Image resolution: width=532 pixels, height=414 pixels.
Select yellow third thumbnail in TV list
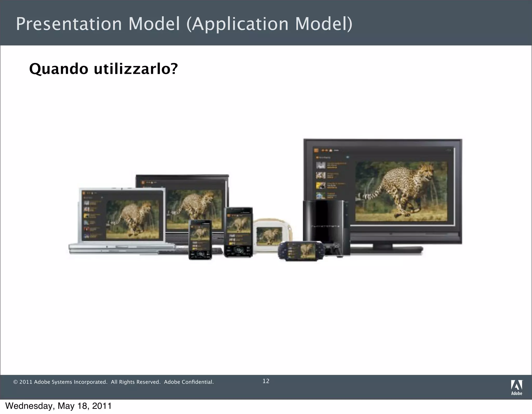[321, 185]
